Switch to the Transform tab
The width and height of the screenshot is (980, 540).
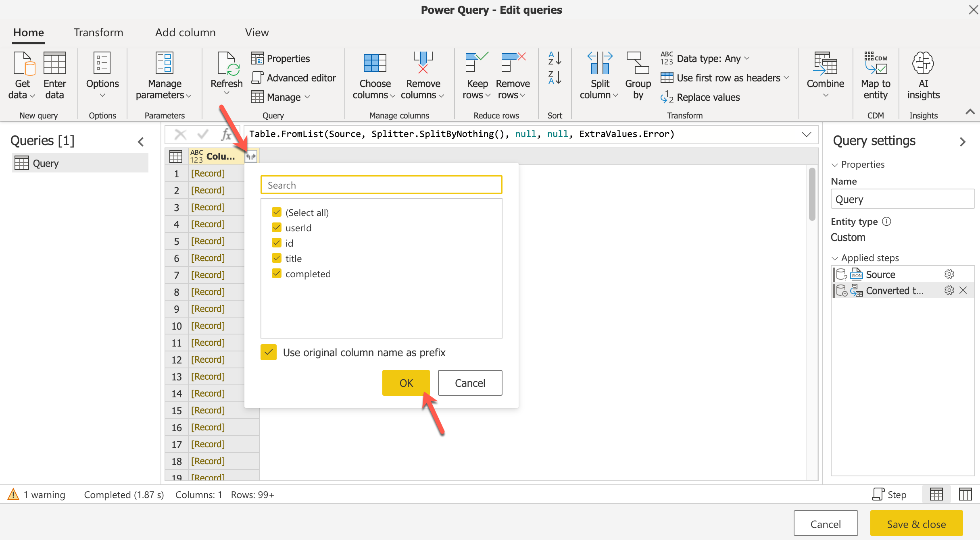(x=98, y=32)
